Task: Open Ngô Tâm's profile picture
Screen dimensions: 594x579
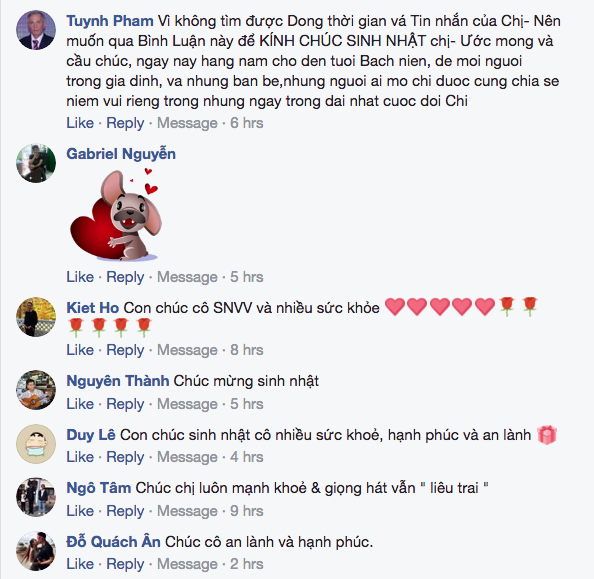Action: (36, 498)
